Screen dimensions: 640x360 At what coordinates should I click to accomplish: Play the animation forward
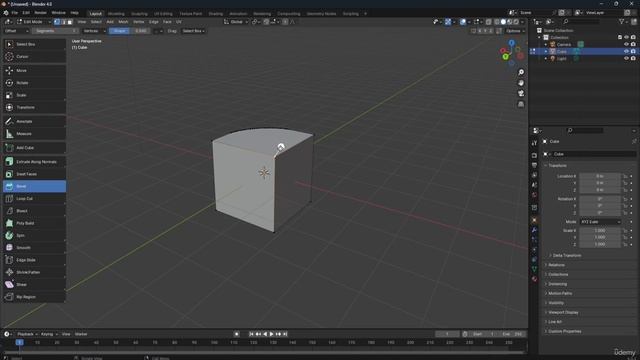tap(271, 334)
